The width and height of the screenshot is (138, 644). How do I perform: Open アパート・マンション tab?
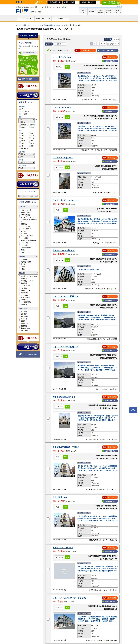pyautogui.click(x=25, y=18)
